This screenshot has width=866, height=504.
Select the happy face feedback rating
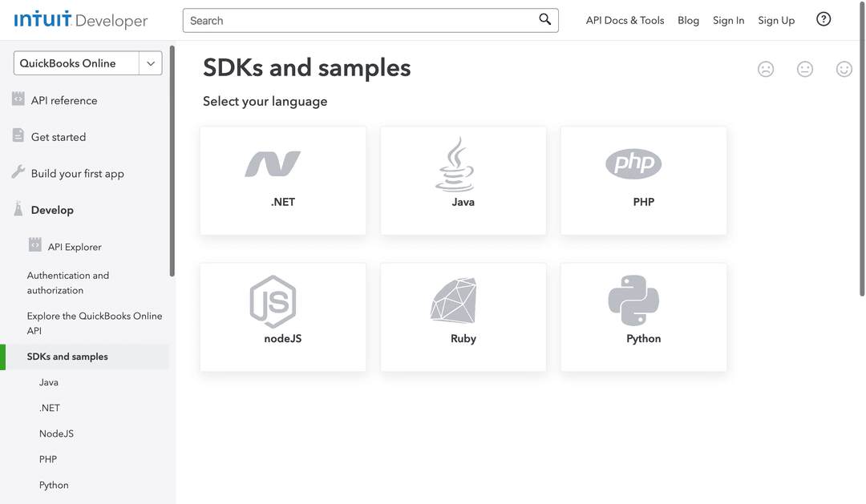(x=844, y=70)
